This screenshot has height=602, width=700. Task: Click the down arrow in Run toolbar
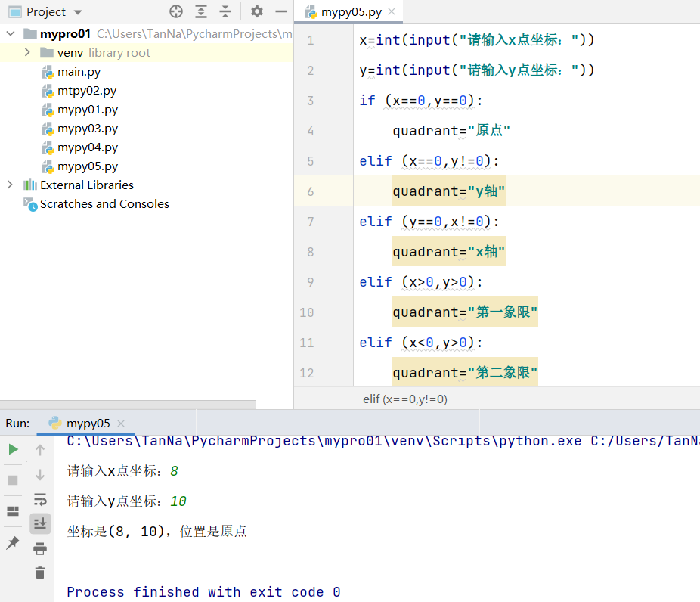pos(40,474)
